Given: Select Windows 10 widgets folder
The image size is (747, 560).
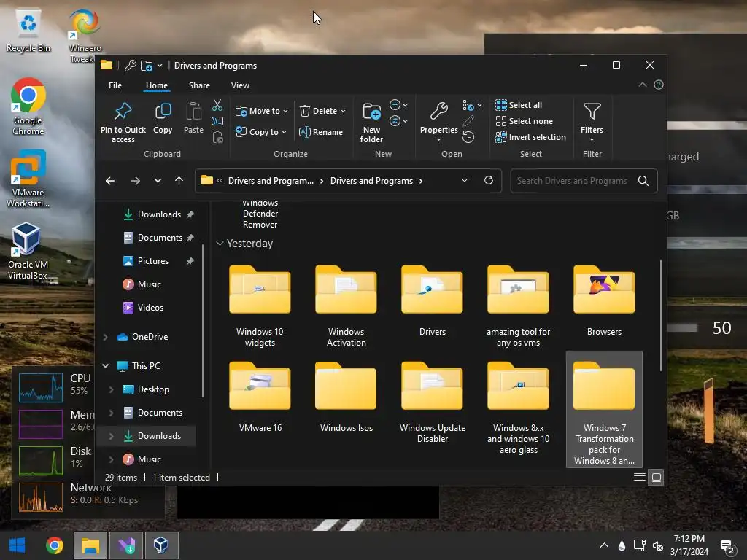Looking at the screenshot, I should [260, 307].
